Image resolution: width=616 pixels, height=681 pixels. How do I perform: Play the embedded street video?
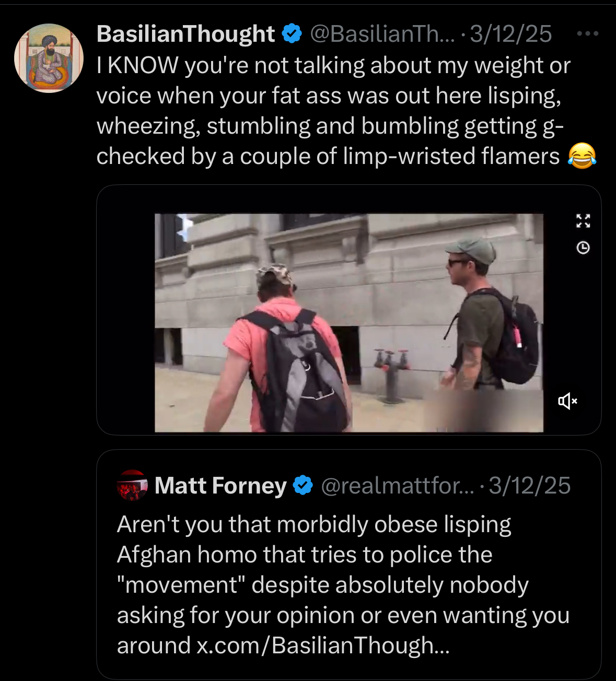(348, 323)
